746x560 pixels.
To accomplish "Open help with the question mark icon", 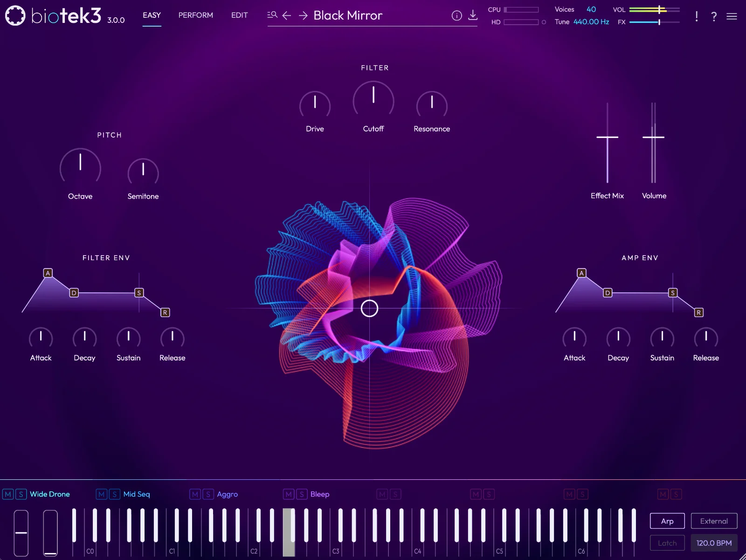I will point(714,16).
